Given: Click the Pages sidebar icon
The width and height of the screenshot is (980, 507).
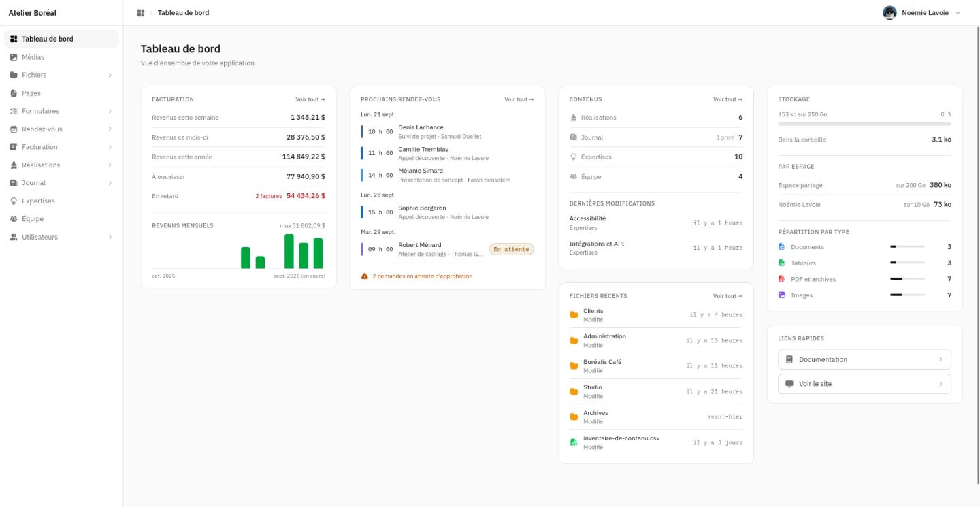Looking at the screenshot, I should (x=14, y=93).
